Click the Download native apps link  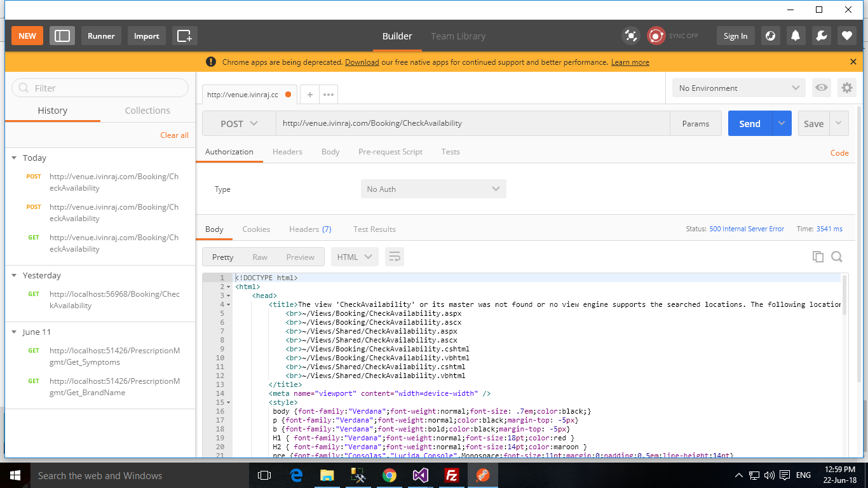tap(362, 62)
